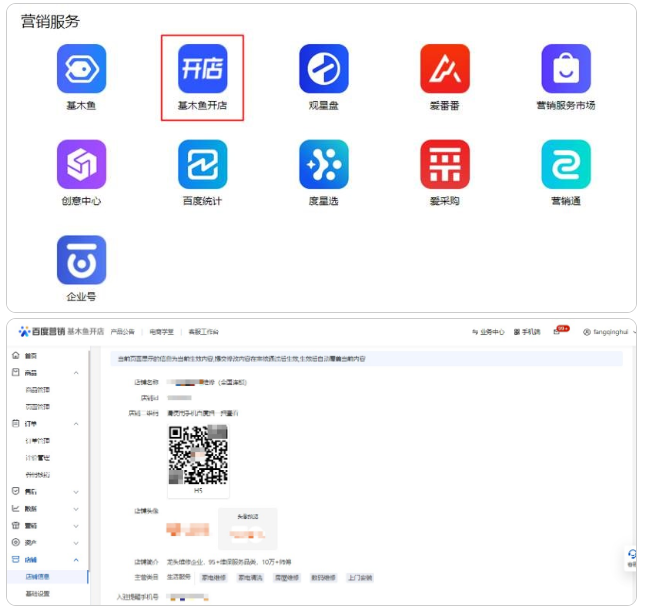
Task: Click the H5 store QR code
Action: click(x=198, y=455)
